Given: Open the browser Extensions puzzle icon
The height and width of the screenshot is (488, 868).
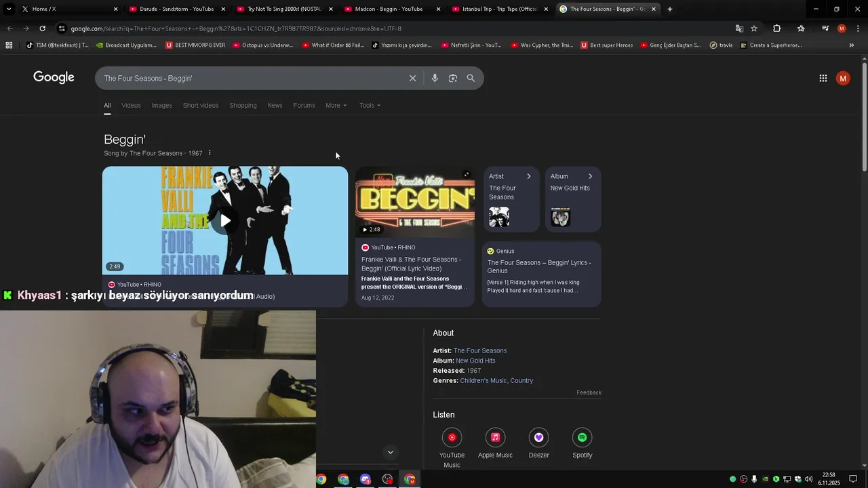Looking at the screenshot, I should [x=777, y=28].
